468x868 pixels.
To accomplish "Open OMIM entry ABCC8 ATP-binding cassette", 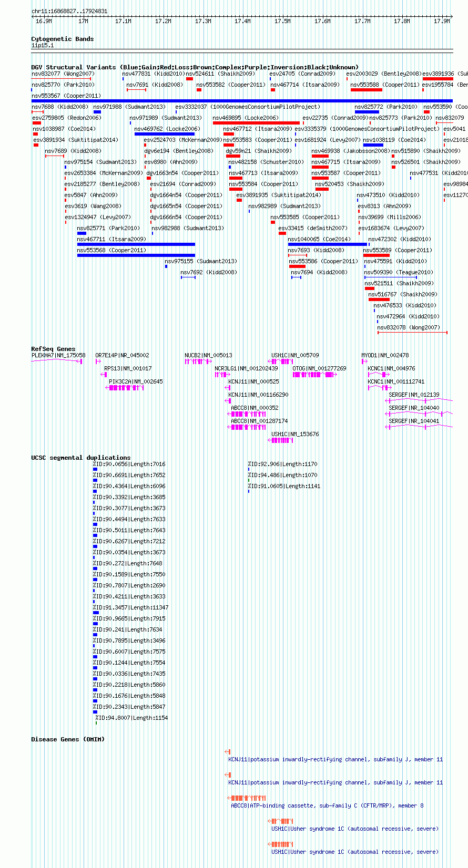I will pos(327,805).
